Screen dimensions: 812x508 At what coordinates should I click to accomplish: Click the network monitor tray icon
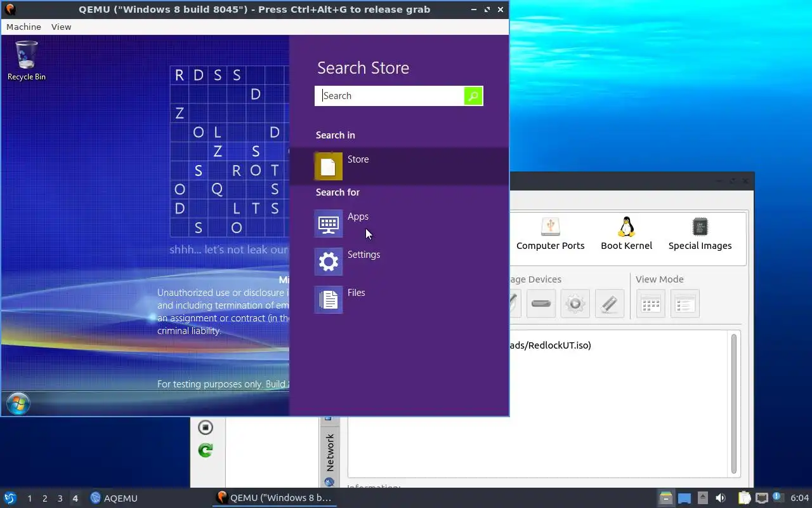tap(762, 498)
